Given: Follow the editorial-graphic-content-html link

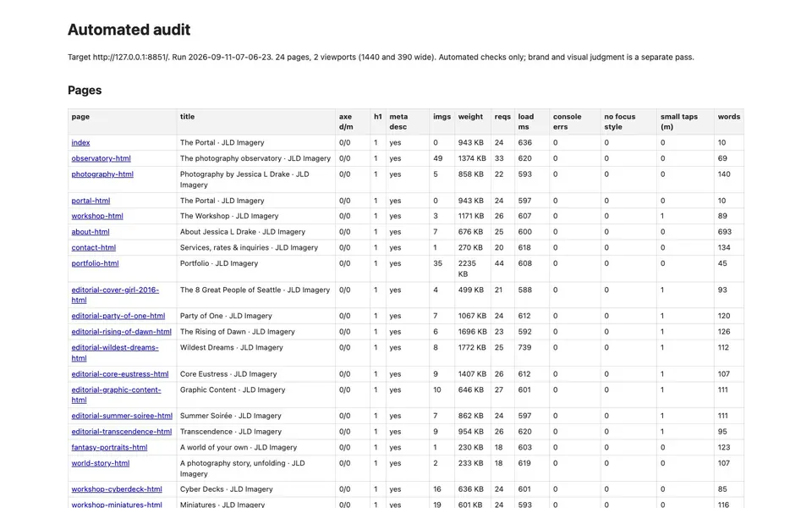Looking at the screenshot, I should 116,395.
